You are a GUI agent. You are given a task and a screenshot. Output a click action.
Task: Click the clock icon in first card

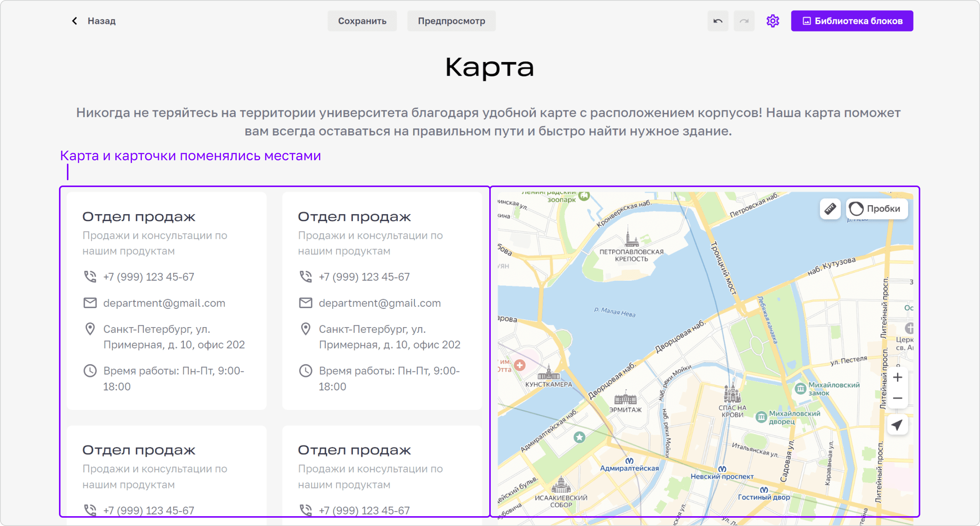click(90, 370)
